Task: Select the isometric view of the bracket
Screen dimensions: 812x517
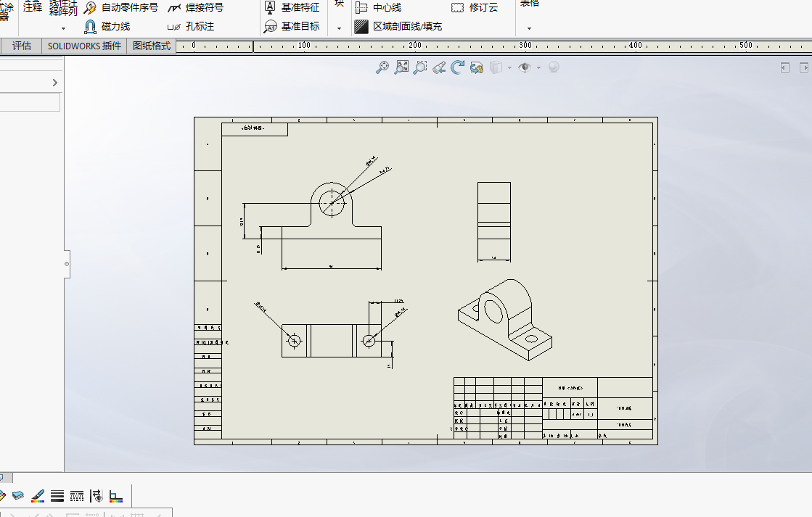Action: click(505, 320)
